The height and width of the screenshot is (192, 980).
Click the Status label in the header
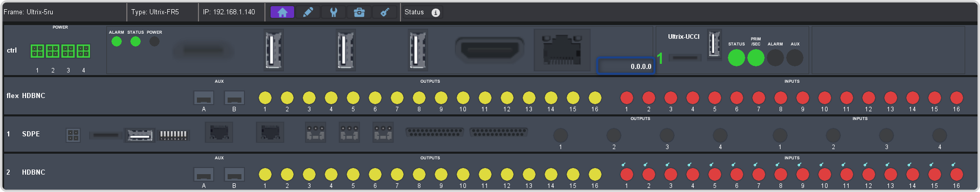tap(414, 12)
